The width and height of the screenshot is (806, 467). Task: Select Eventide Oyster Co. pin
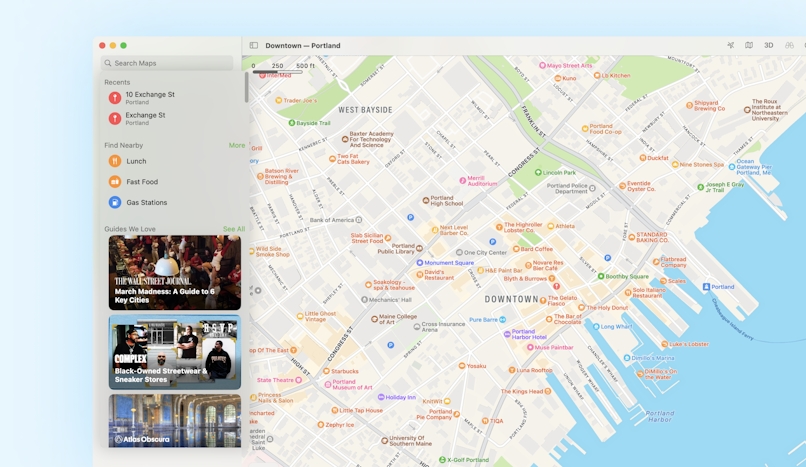(x=622, y=186)
